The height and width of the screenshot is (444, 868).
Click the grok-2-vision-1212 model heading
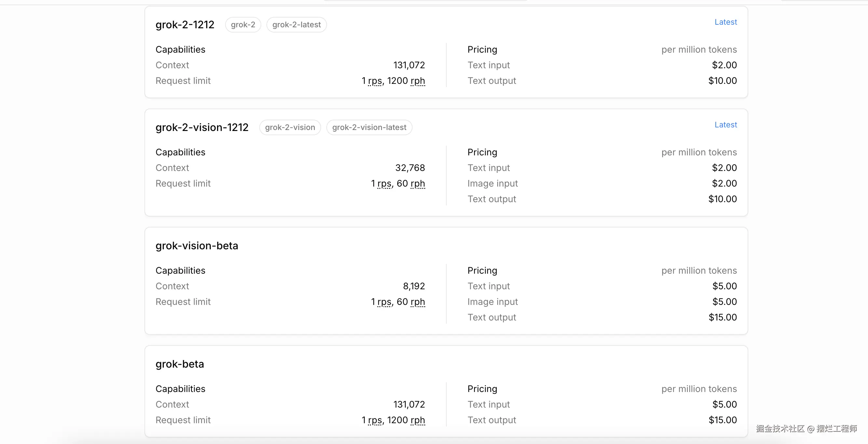(202, 128)
